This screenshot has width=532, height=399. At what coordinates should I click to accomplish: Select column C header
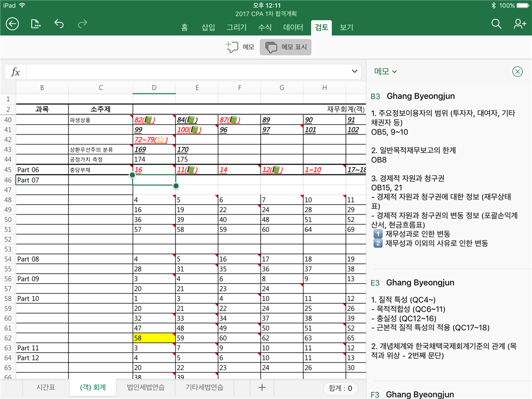(100, 87)
